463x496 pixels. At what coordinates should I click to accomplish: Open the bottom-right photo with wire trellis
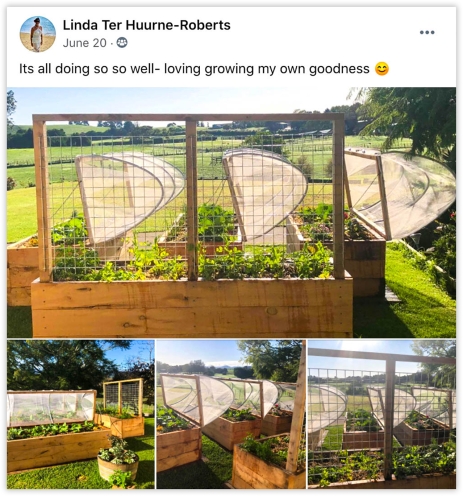pyautogui.click(x=382, y=414)
